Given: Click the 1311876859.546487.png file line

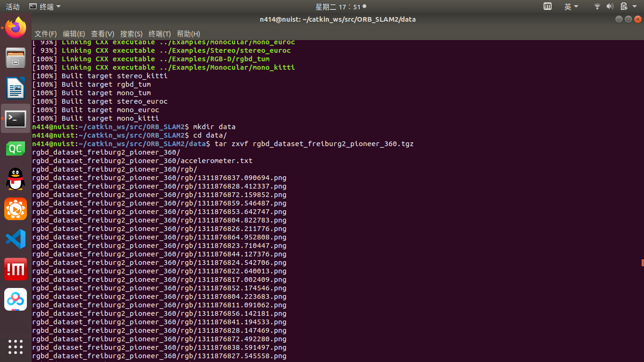Looking at the screenshot, I should click(x=159, y=203).
